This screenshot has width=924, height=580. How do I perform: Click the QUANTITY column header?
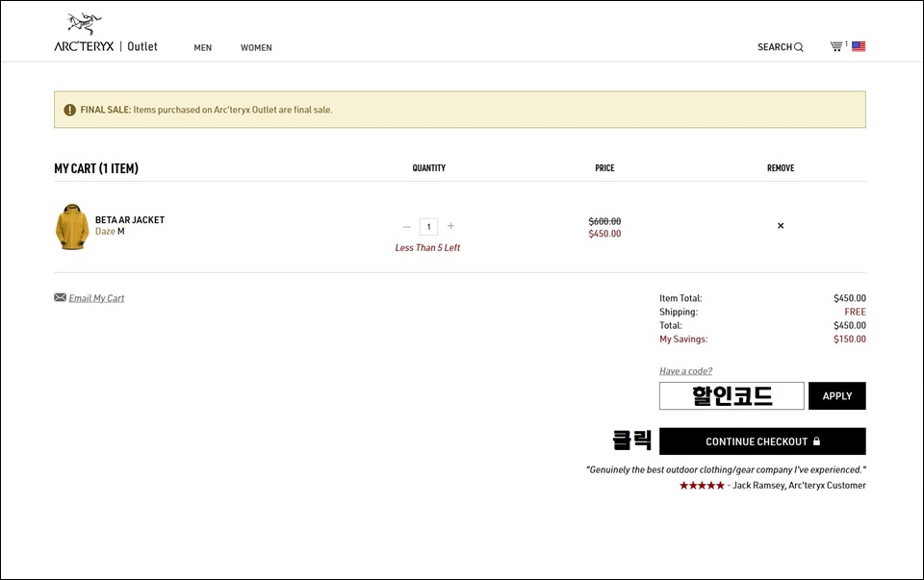tap(429, 167)
